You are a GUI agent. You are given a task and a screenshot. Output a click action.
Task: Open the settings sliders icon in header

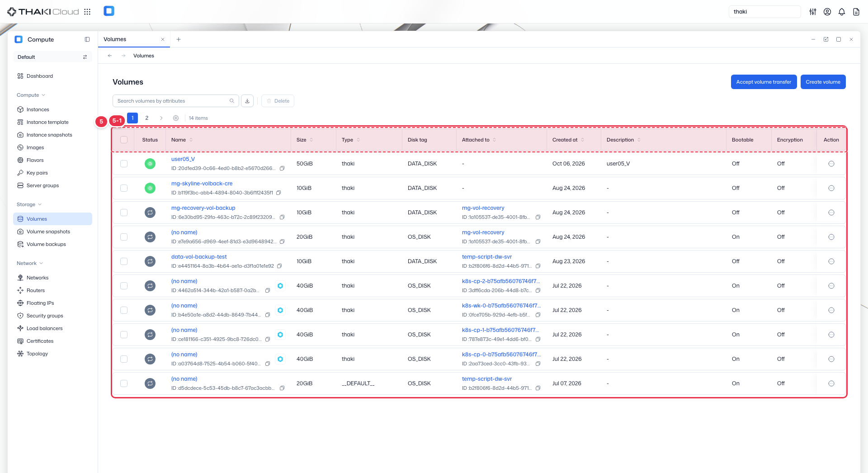tap(813, 12)
